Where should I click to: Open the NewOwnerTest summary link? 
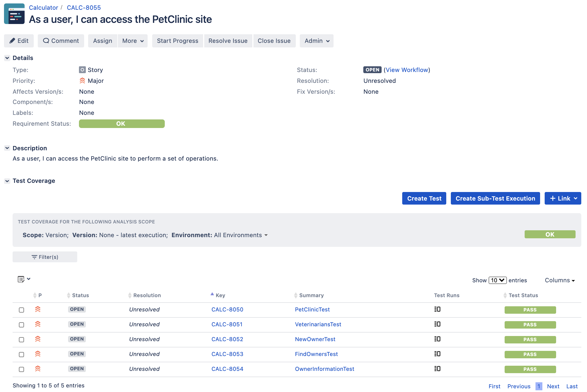pos(315,339)
